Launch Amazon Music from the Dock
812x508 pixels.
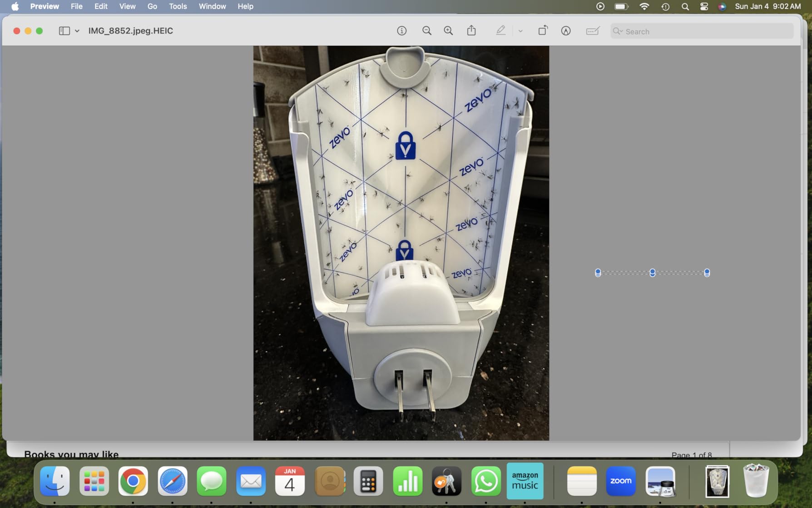point(525,481)
